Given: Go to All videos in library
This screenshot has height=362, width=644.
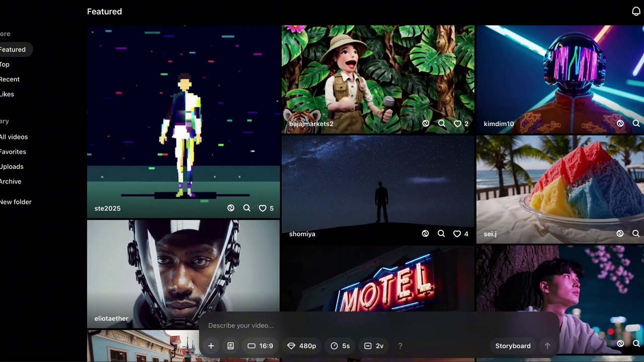Looking at the screenshot, I should pyautogui.click(x=14, y=137).
